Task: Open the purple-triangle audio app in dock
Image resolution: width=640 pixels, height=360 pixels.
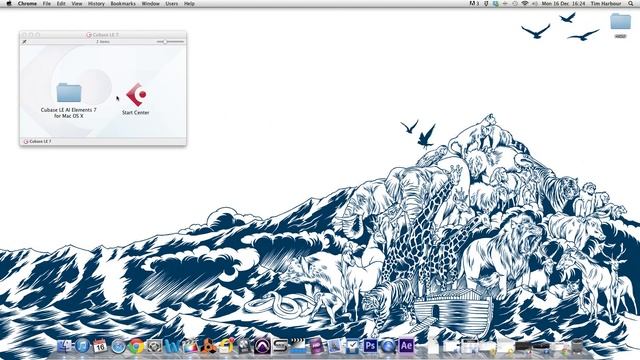Action: (262, 346)
